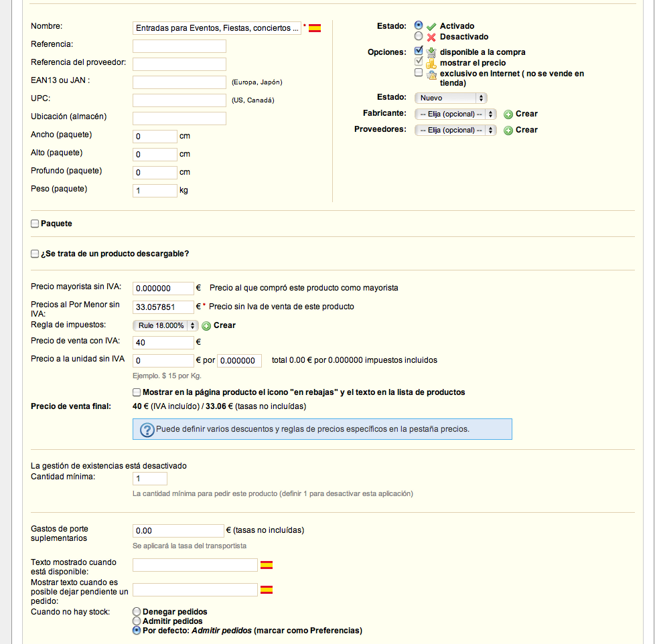Click the Profundo (paquete) field

coord(155,173)
